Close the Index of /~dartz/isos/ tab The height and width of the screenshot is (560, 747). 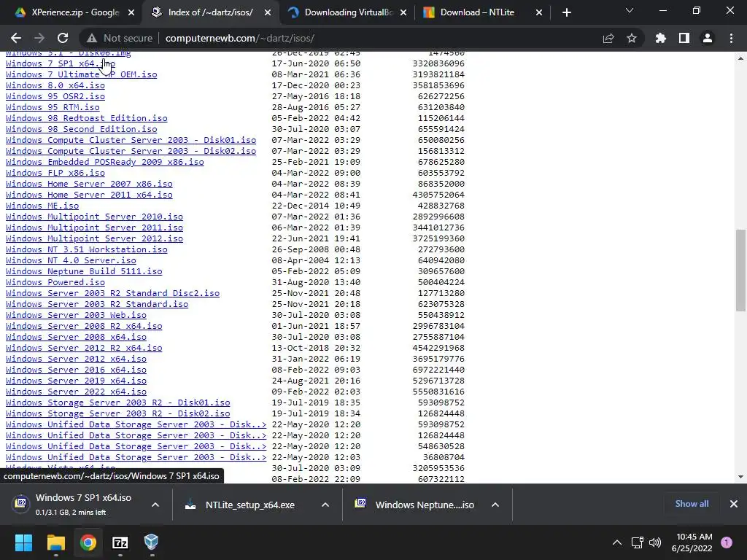click(268, 13)
